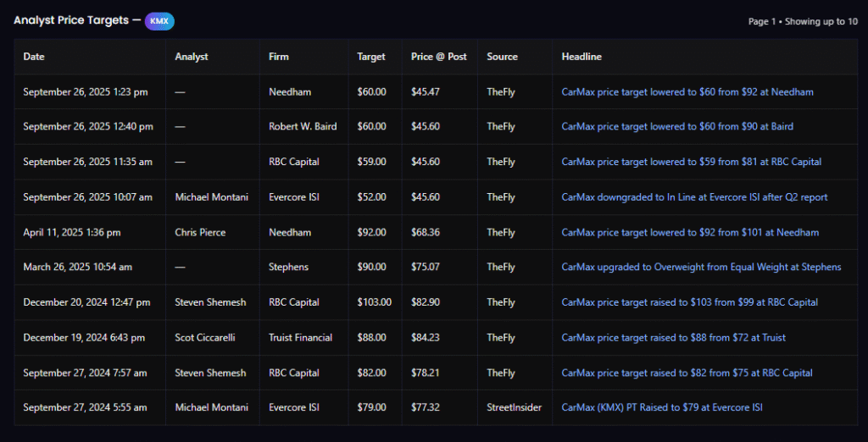Click the Analyst column header
Image resolution: width=868 pixels, height=442 pixels.
[x=192, y=57]
